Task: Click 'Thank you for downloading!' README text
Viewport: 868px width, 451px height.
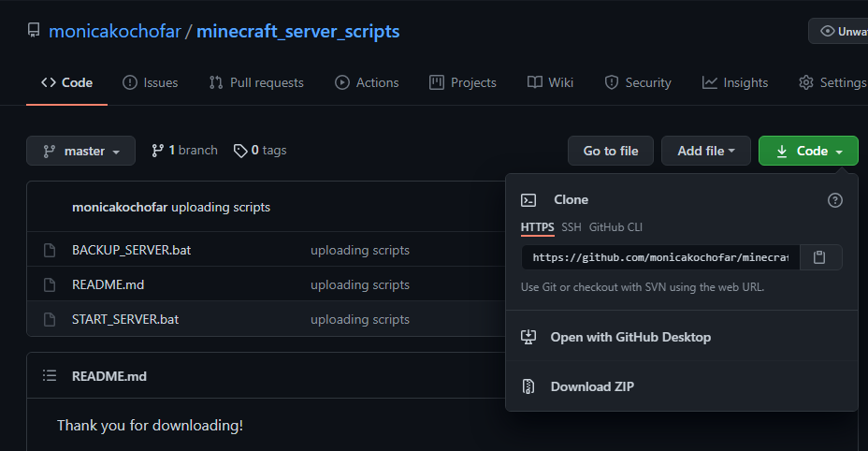Action: point(150,426)
